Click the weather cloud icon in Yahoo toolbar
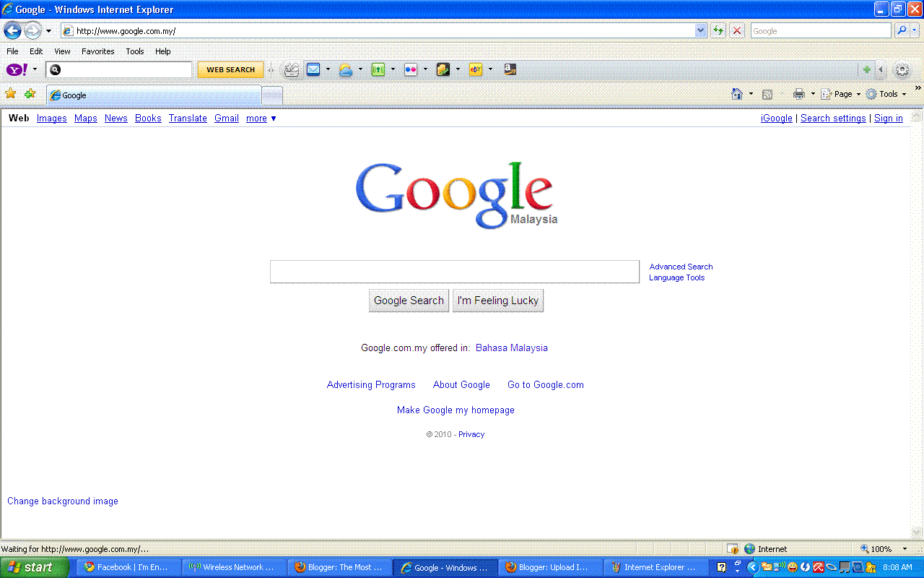Image resolution: width=924 pixels, height=578 pixels. point(346,69)
